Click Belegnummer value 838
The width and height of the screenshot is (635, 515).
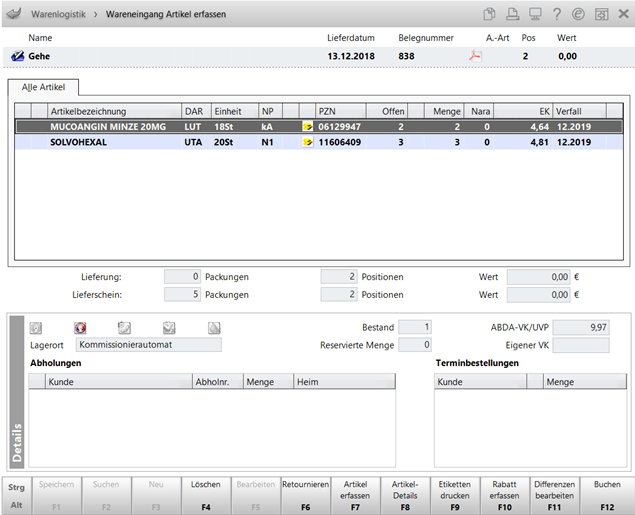(x=406, y=56)
